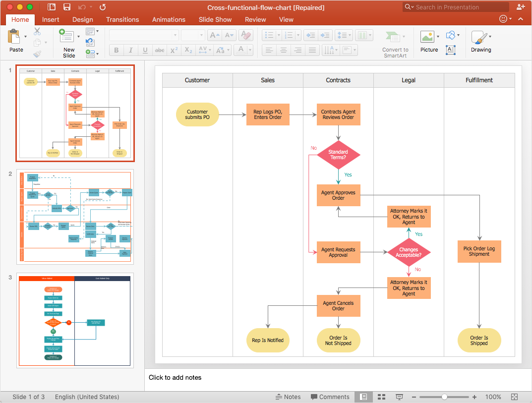Insert a text box with the A icon

click(x=450, y=50)
